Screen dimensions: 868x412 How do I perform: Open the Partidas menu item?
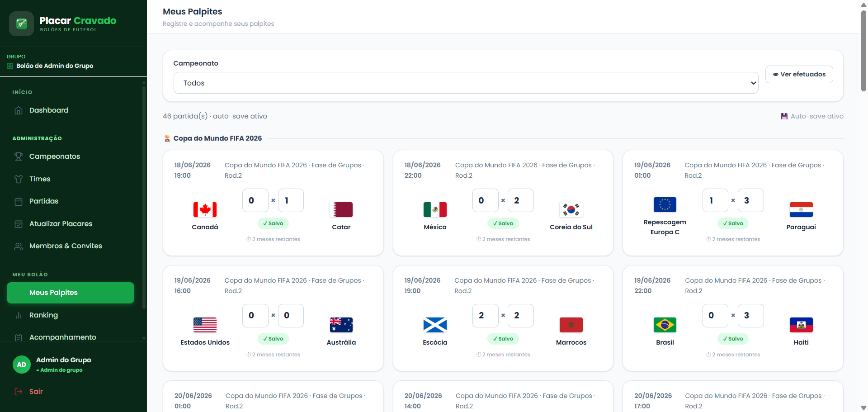[44, 201]
